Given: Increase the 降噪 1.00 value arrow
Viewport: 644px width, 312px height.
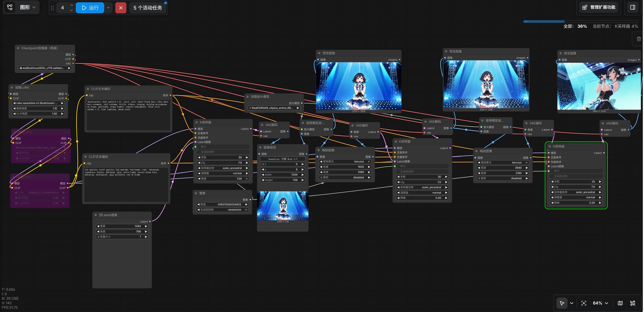Looking at the screenshot, I should click(247, 179).
